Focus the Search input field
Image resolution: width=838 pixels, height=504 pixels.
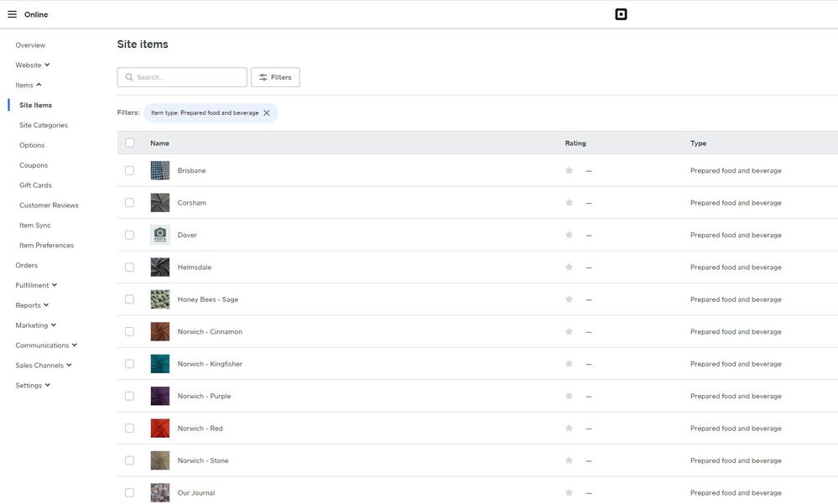coord(182,77)
